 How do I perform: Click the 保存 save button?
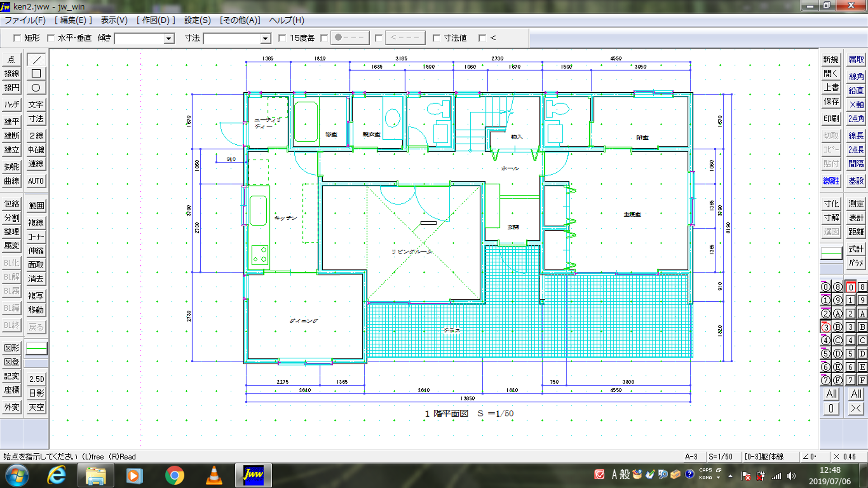831,101
